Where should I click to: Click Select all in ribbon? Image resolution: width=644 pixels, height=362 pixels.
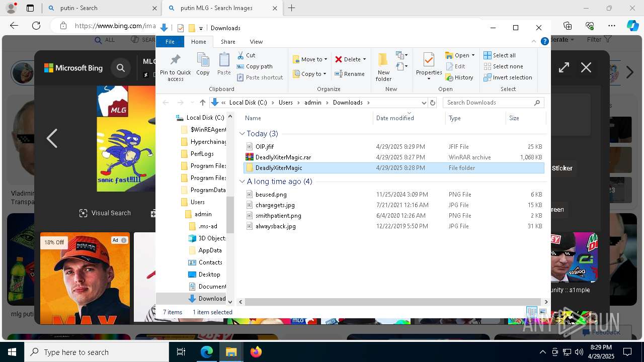tap(500, 55)
